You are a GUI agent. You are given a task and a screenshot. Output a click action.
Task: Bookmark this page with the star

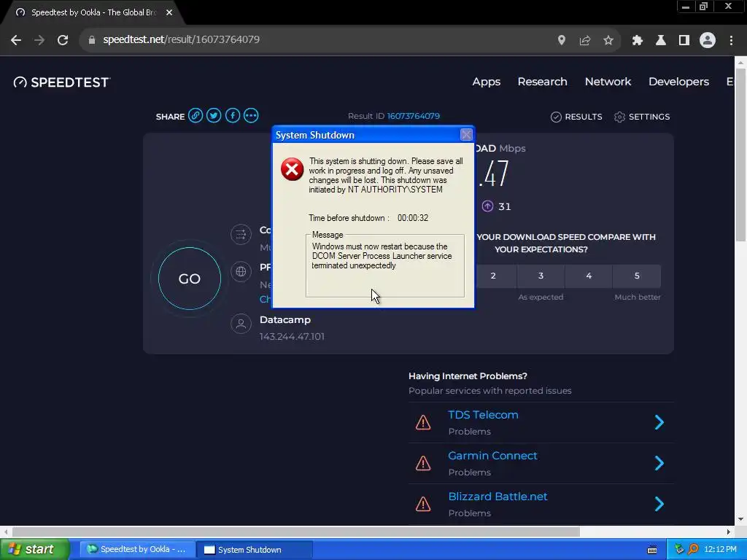[x=608, y=40]
